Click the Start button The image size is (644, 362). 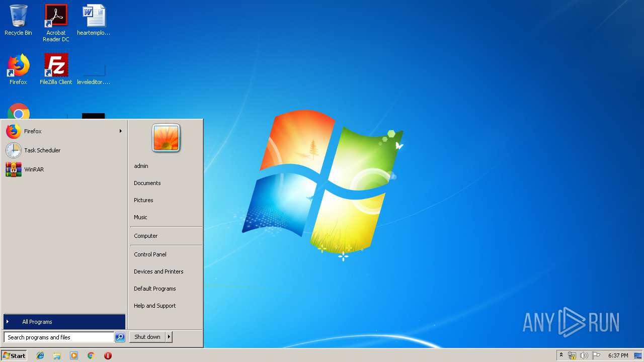pyautogui.click(x=14, y=355)
